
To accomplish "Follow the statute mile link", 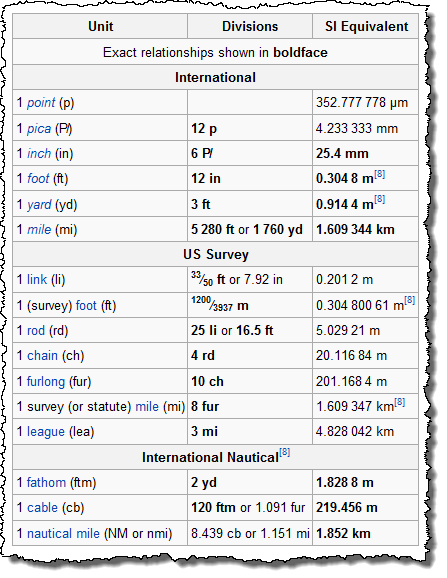I will tap(147, 407).
